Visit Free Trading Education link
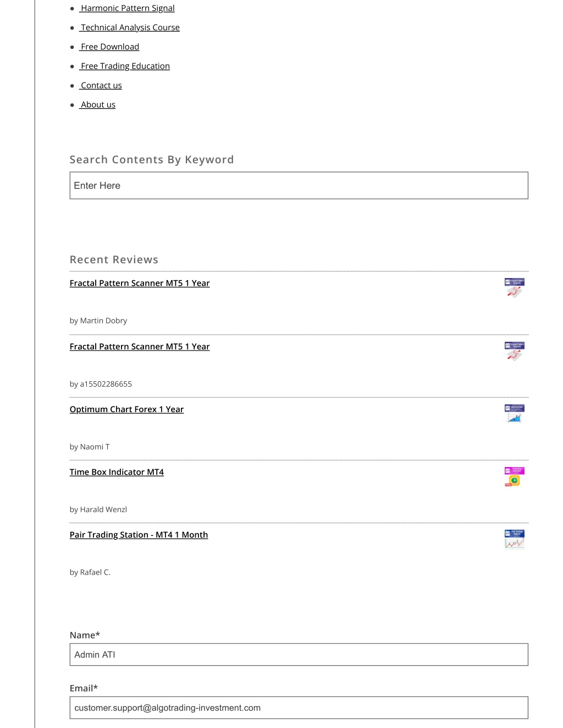The height and width of the screenshot is (728, 563). click(124, 66)
